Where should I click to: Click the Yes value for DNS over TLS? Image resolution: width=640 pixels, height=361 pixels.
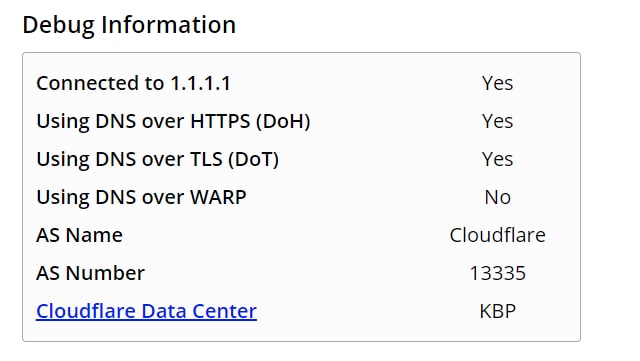pyautogui.click(x=497, y=159)
